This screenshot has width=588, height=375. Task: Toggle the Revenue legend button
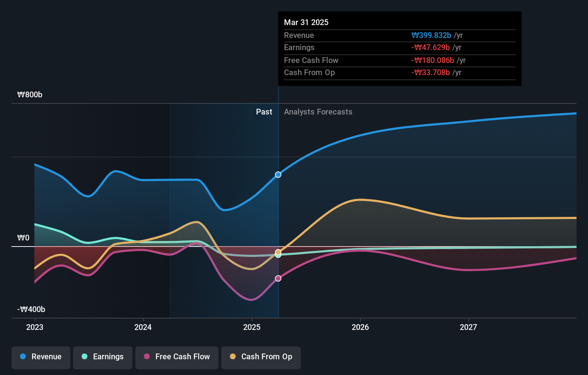pyautogui.click(x=41, y=357)
